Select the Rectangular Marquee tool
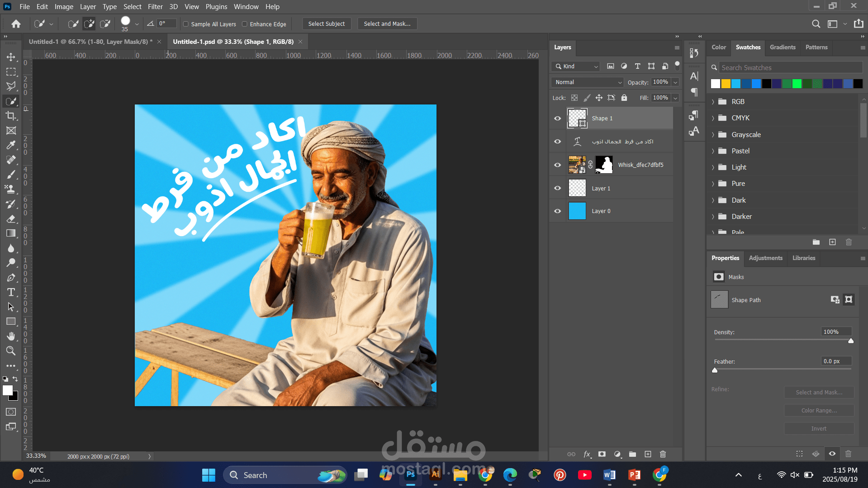 [x=11, y=72]
